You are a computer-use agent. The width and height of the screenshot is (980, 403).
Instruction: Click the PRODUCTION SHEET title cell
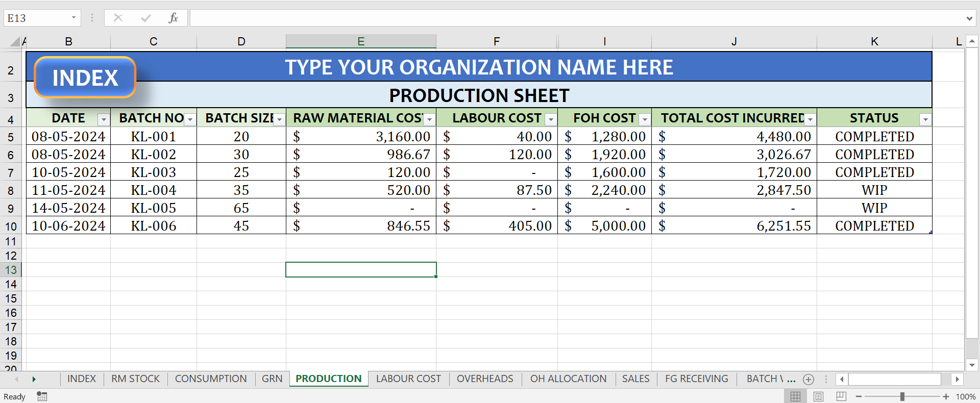coord(479,95)
